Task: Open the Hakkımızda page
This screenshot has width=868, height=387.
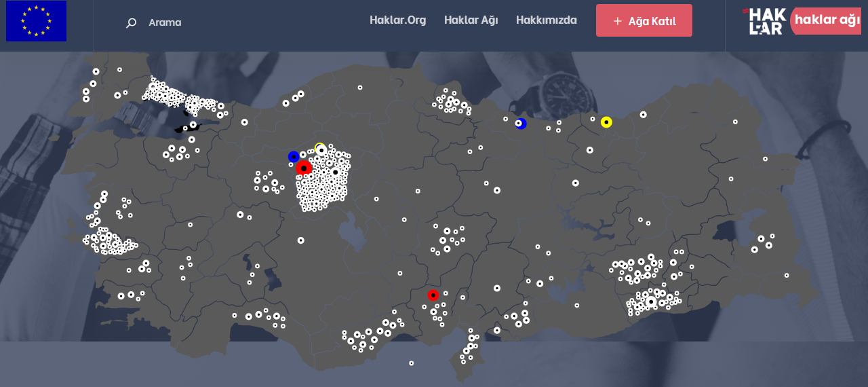Action: [x=546, y=20]
